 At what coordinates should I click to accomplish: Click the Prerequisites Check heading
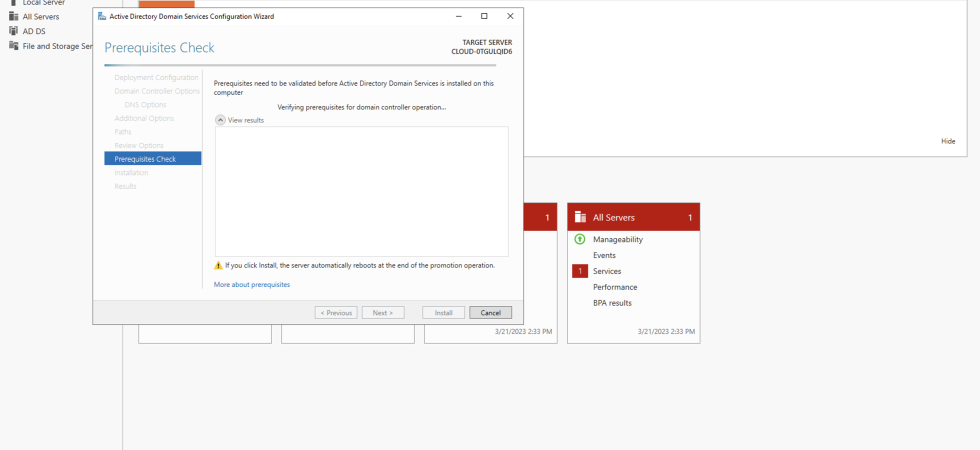pos(159,48)
